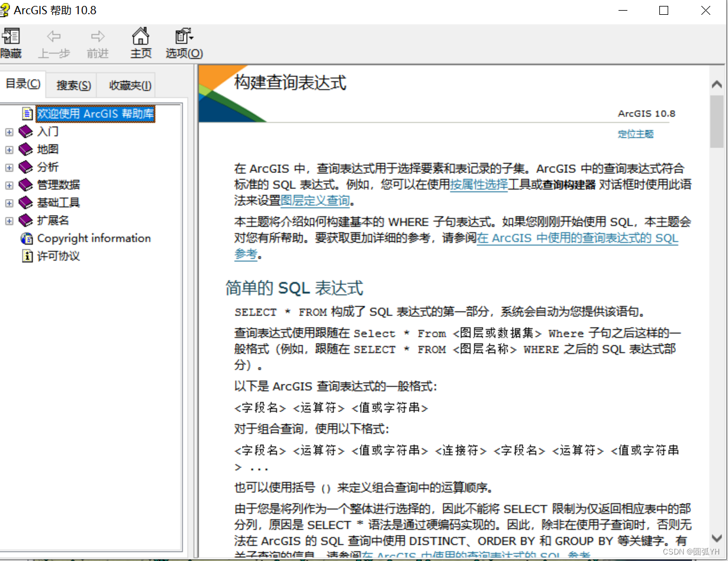Select the 扩展名 label in the tree
728x561 pixels.
(53, 220)
